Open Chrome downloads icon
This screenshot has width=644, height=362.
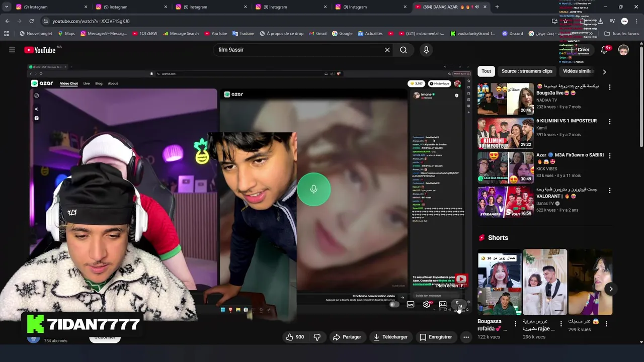[x=601, y=21]
